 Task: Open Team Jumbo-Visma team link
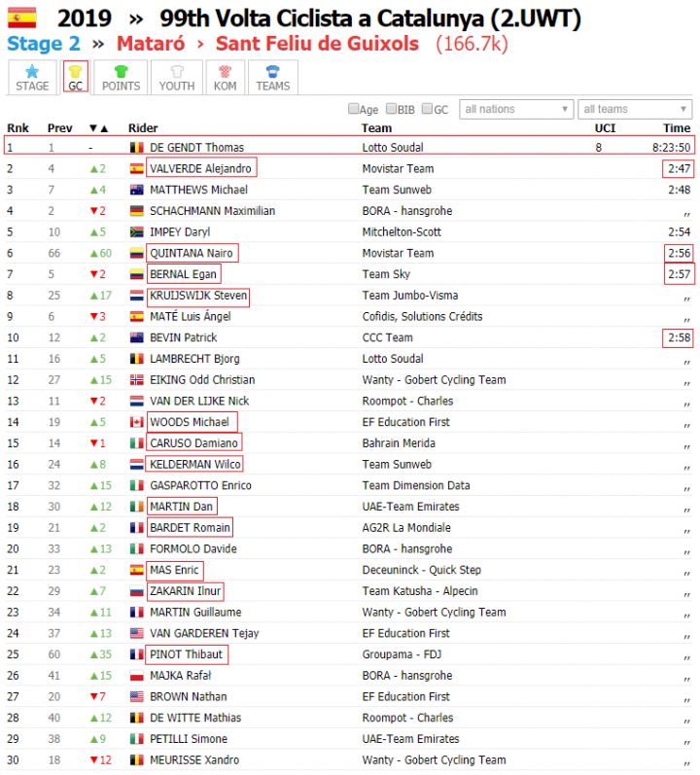[410, 296]
